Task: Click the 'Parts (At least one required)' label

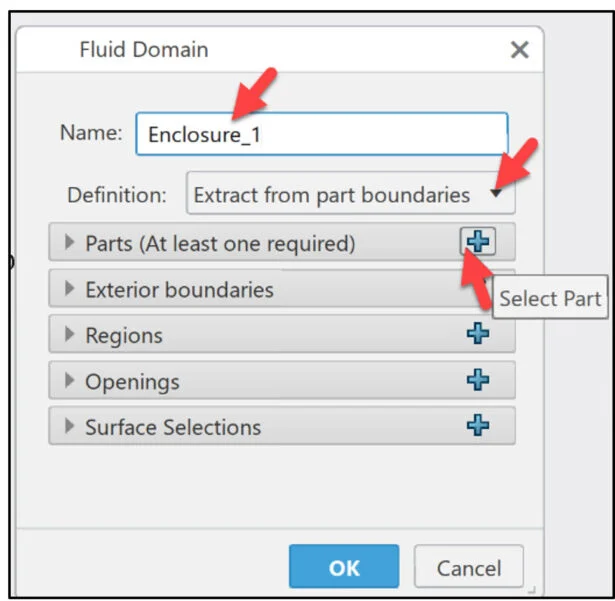Action: tap(220, 243)
